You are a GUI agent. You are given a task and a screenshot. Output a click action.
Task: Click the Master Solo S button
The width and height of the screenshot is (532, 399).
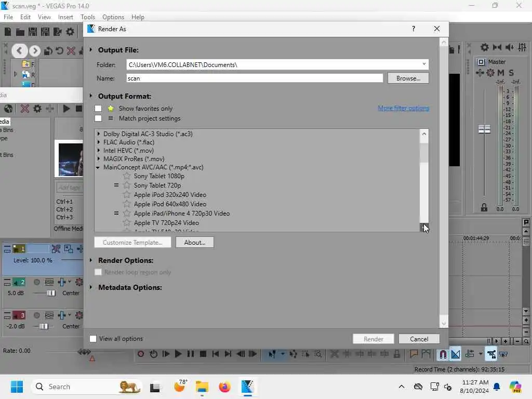point(511,73)
